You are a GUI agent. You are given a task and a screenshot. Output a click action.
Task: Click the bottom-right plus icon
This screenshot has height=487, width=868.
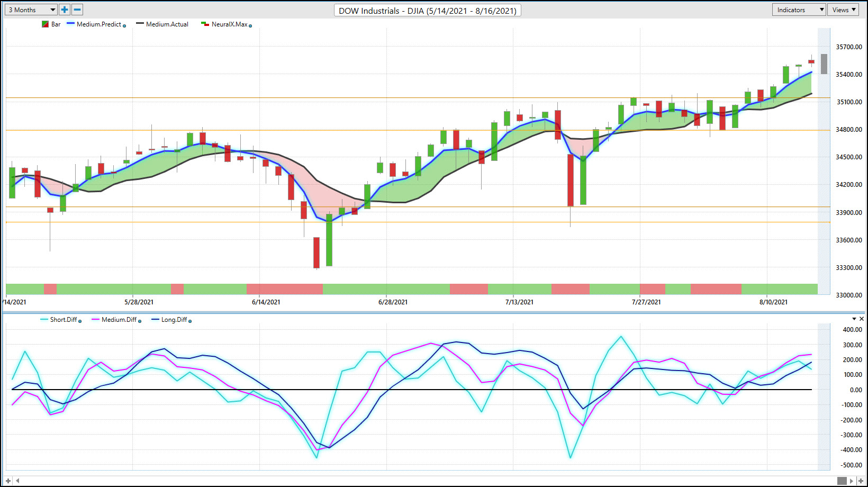(861, 481)
